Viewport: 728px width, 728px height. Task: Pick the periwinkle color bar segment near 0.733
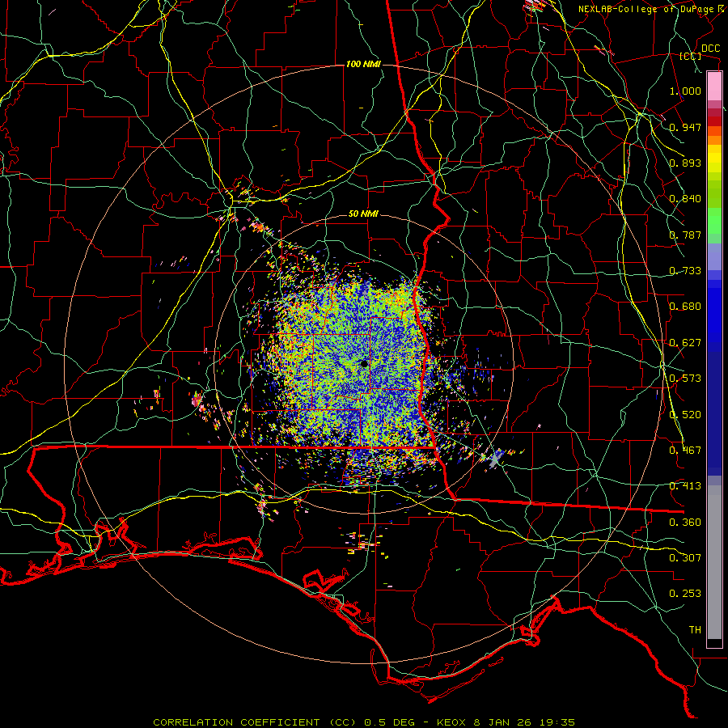point(714,256)
